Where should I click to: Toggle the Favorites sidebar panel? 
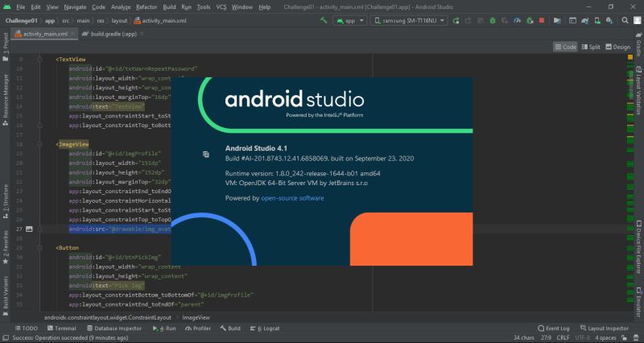(6, 247)
